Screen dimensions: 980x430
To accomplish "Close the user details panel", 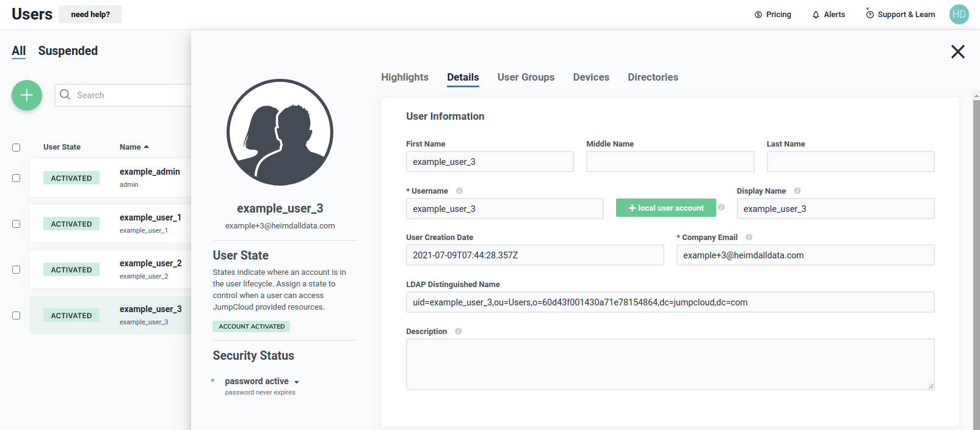I will (957, 52).
